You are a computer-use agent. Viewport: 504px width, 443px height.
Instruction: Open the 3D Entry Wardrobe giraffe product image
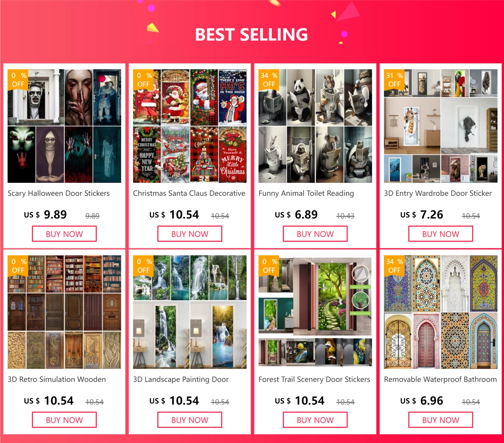pos(441,126)
